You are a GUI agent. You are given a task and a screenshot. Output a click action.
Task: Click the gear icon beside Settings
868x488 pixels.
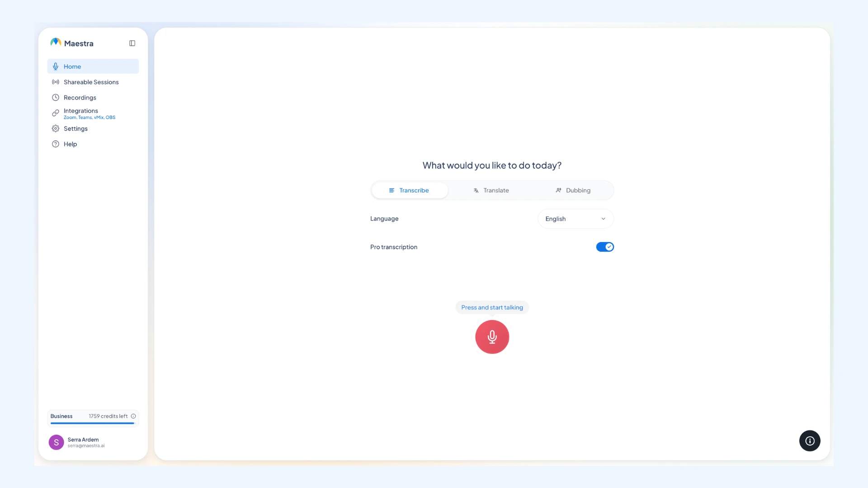tap(56, 129)
